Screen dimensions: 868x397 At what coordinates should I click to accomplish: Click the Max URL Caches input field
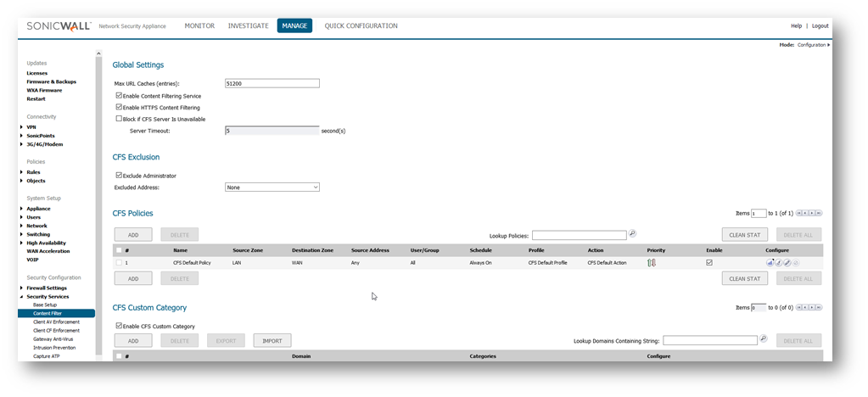tap(272, 83)
